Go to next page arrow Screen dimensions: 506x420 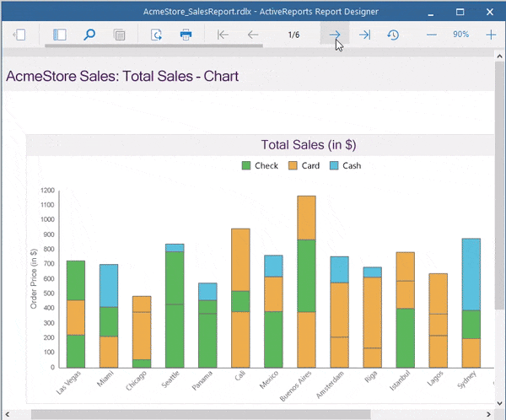(335, 35)
